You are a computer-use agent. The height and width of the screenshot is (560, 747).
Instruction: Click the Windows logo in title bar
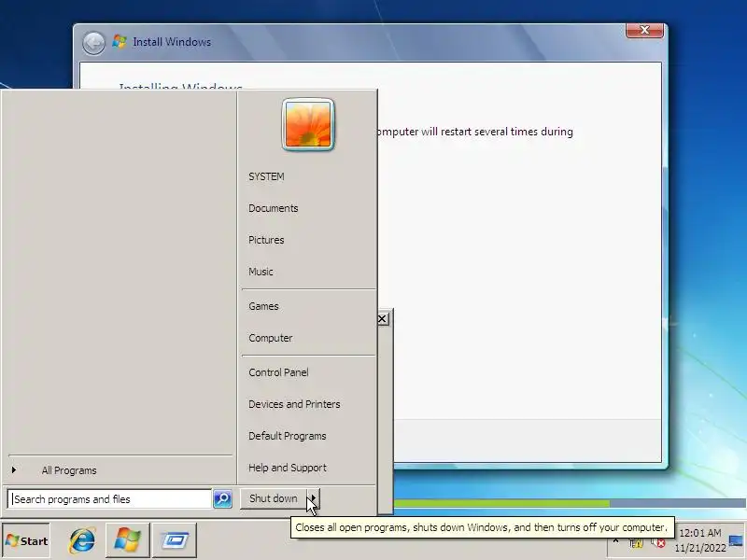click(x=120, y=41)
